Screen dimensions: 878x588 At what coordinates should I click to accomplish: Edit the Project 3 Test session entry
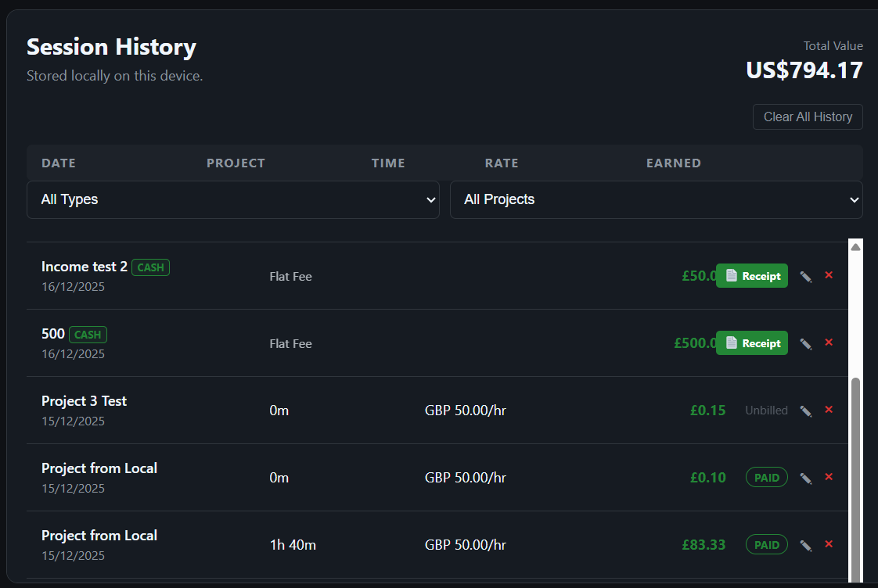tap(806, 410)
